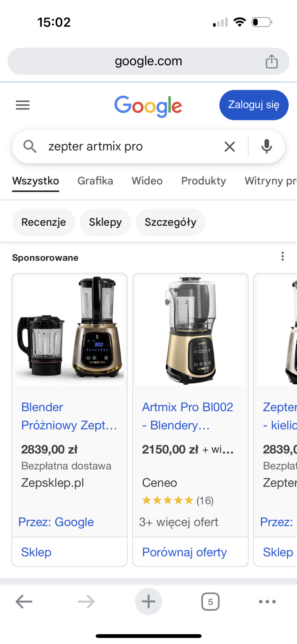297x644 pixels.
Task: Open the browser more options menu
Action: tap(267, 601)
